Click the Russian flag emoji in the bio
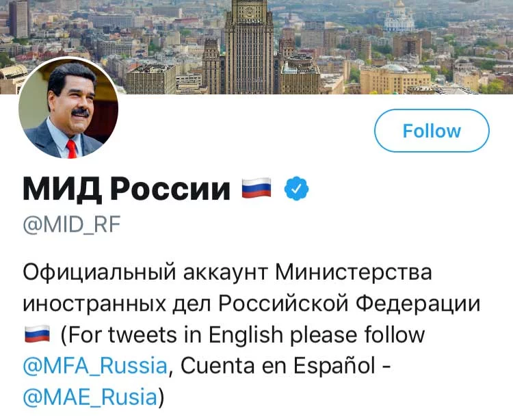The image size is (513, 420). tap(37, 335)
